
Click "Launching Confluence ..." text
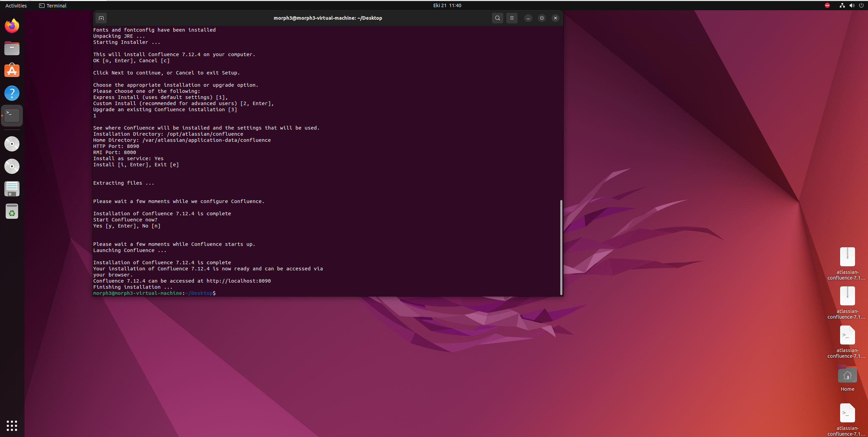[130, 250]
